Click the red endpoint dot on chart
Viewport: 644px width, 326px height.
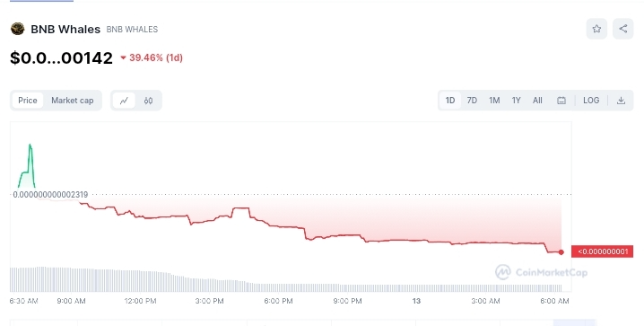(x=561, y=252)
